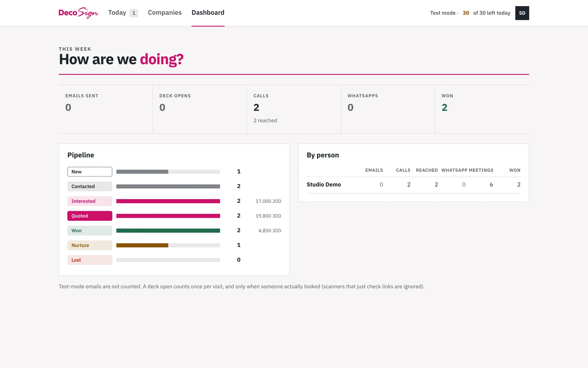Click the Quoted stage pink progress bar
This screenshot has height=368, width=588.
tap(168, 216)
